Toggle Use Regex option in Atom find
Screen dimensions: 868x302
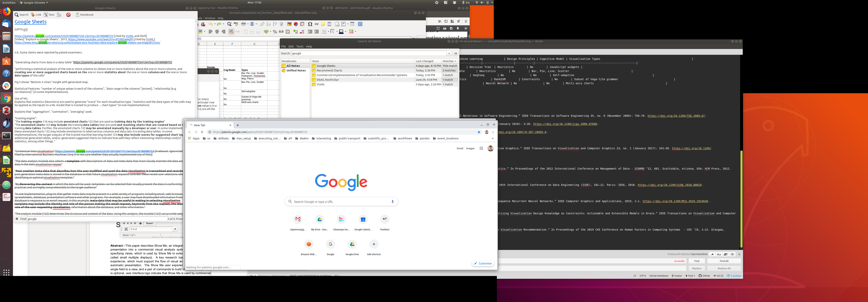click(x=712, y=254)
